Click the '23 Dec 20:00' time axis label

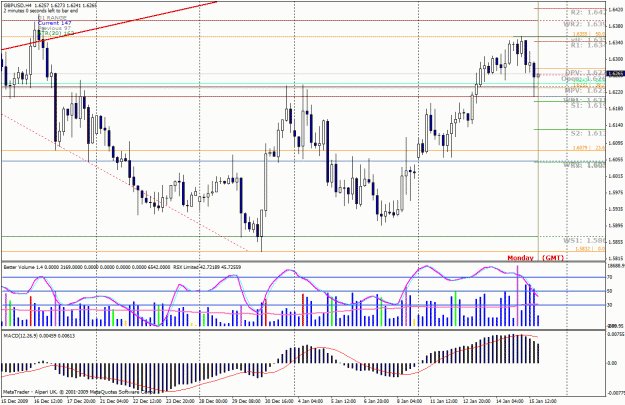pos(180,401)
